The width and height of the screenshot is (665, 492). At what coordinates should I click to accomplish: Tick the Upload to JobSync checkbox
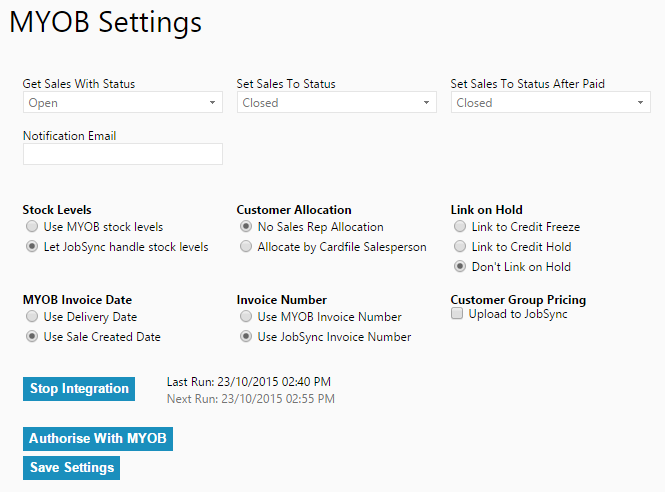457,313
